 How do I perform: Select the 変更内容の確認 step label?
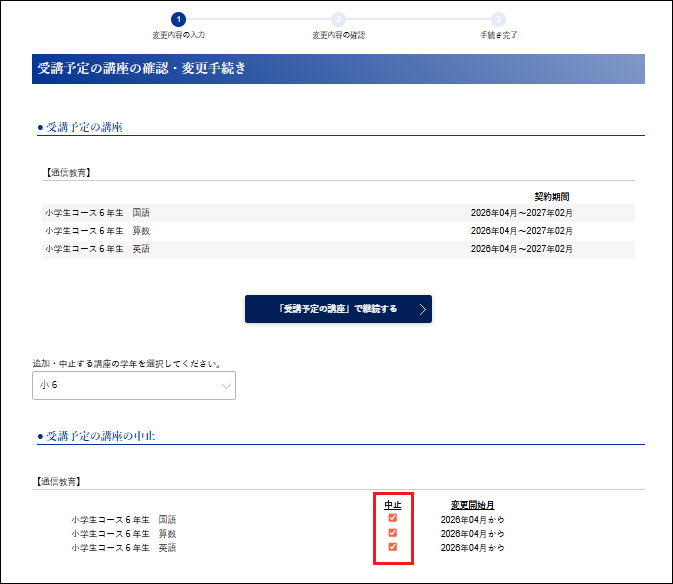(338, 35)
